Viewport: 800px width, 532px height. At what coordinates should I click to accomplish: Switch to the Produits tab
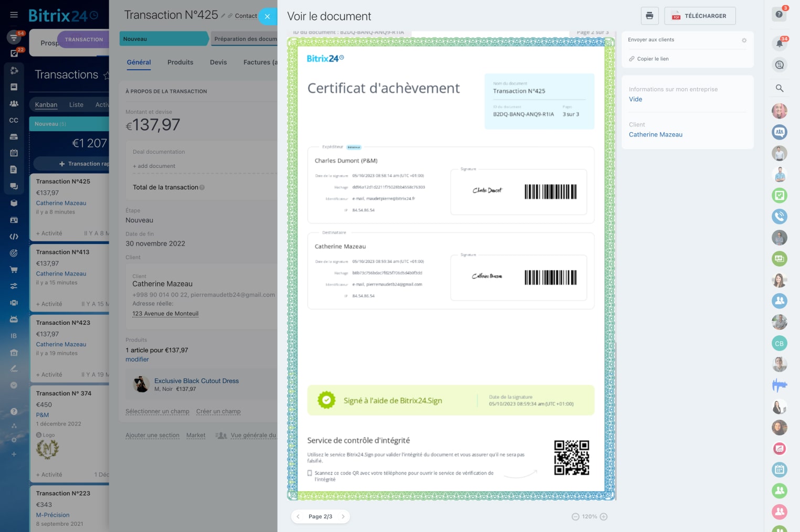[x=180, y=62]
